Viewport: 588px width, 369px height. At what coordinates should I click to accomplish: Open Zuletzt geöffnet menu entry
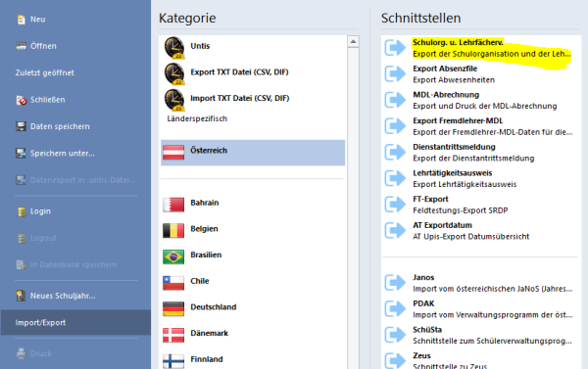coord(45,72)
